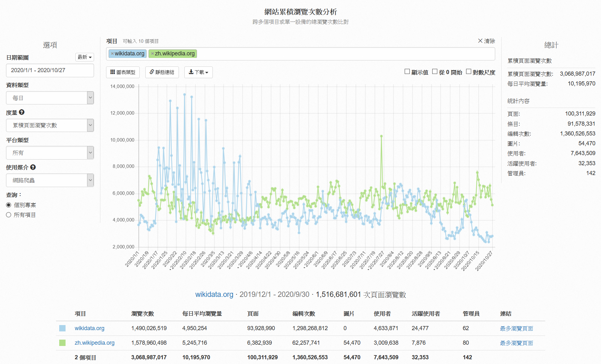Open 最多瀏覽頁面 link in the zh.wikipedia.org row

[516, 343]
